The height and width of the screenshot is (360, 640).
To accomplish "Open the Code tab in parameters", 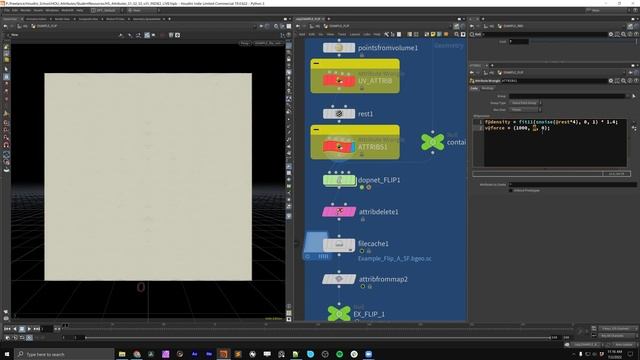I will (474, 88).
